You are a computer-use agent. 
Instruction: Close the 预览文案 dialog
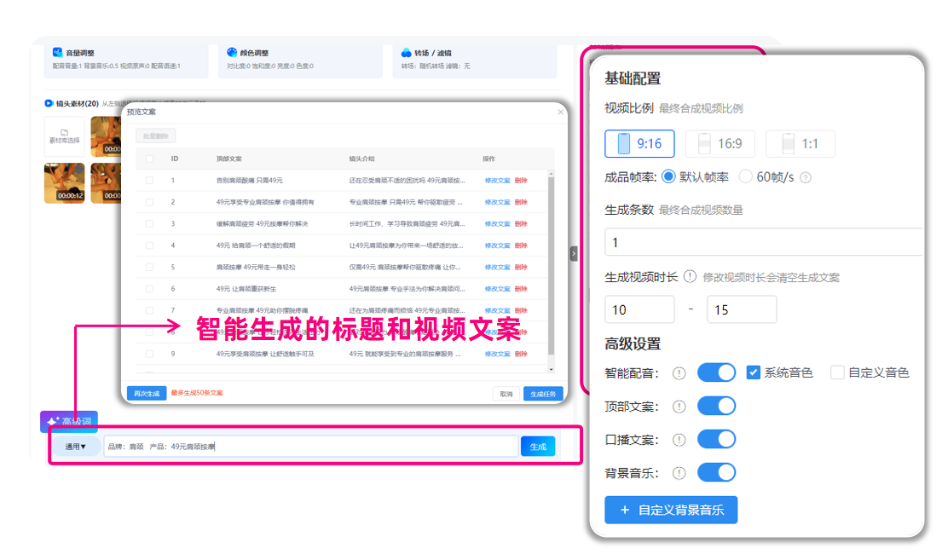tap(560, 112)
